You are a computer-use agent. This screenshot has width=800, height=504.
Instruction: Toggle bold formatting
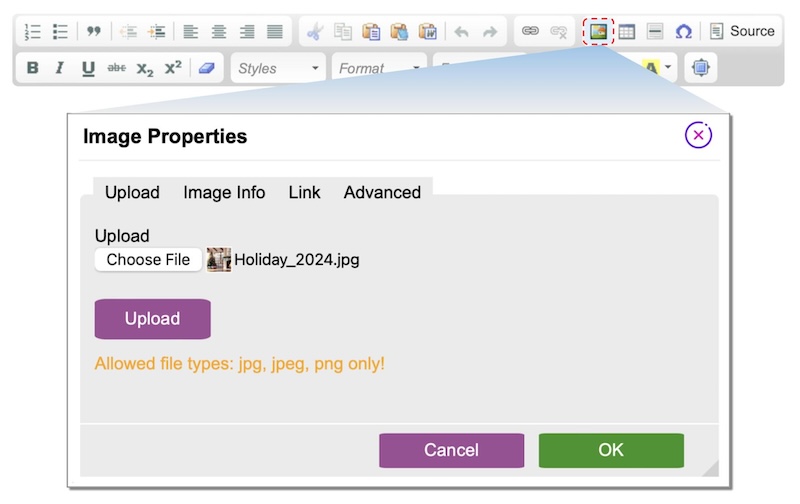click(x=33, y=67)
